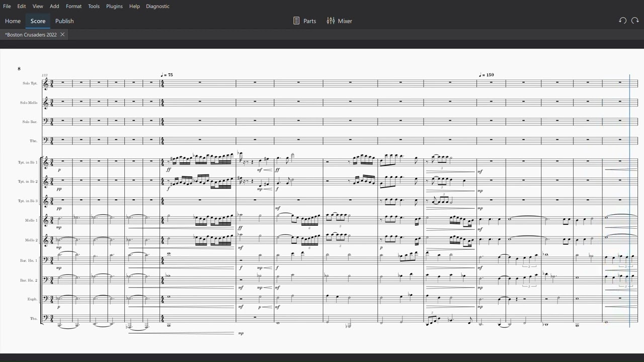644x362 pixels.
Task: Select the Tpt. in B♭ 3 label
Action: 28,201
